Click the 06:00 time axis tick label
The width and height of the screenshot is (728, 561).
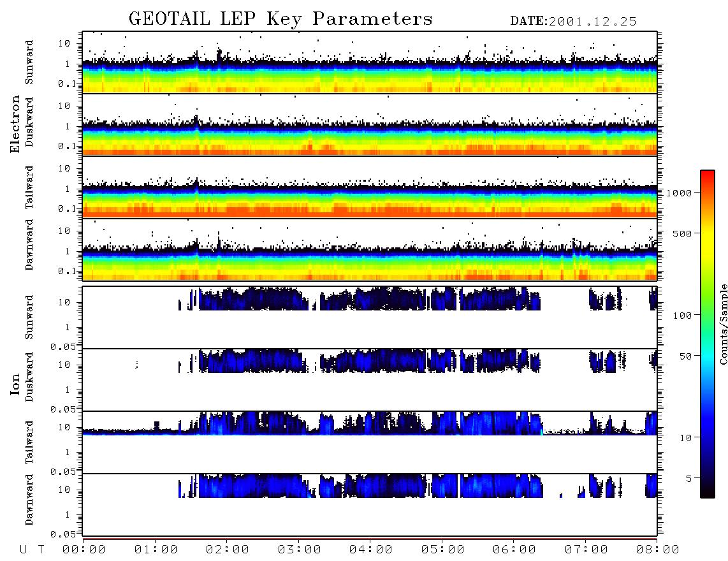514,550
